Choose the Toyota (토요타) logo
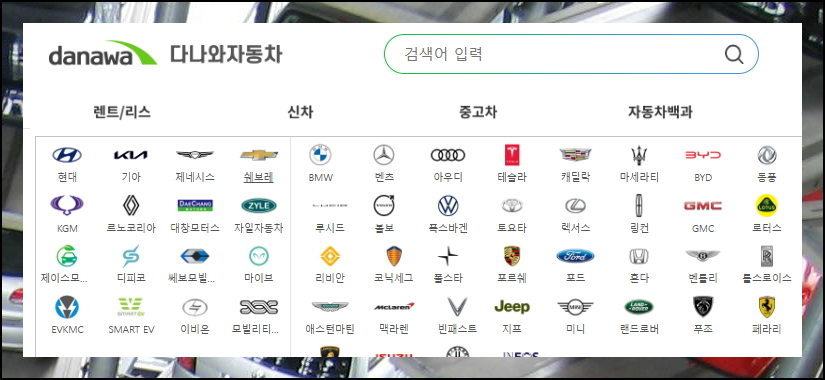The width and height of the screenshot is (825, 380). pyautogui.click(x=512, y=205)
